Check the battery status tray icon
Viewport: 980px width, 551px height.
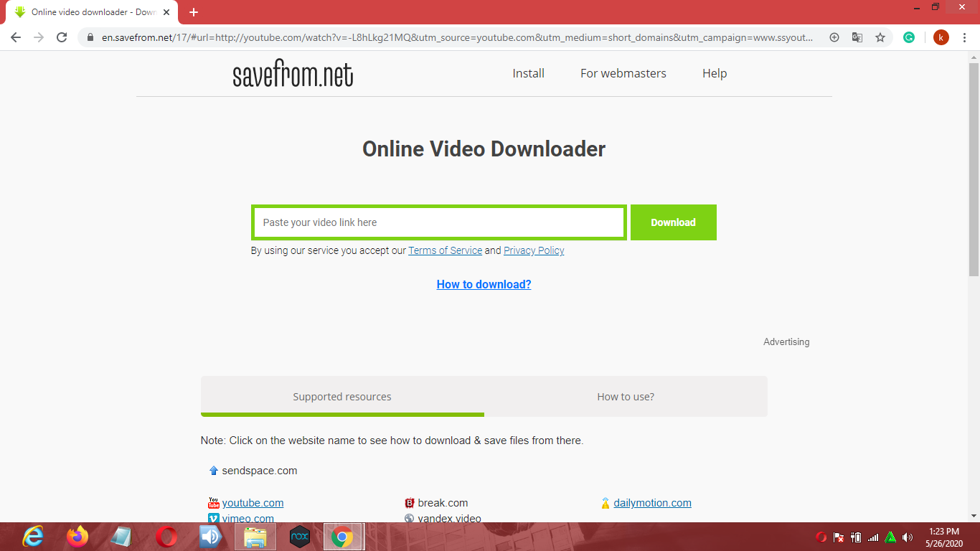coord(856,537)
